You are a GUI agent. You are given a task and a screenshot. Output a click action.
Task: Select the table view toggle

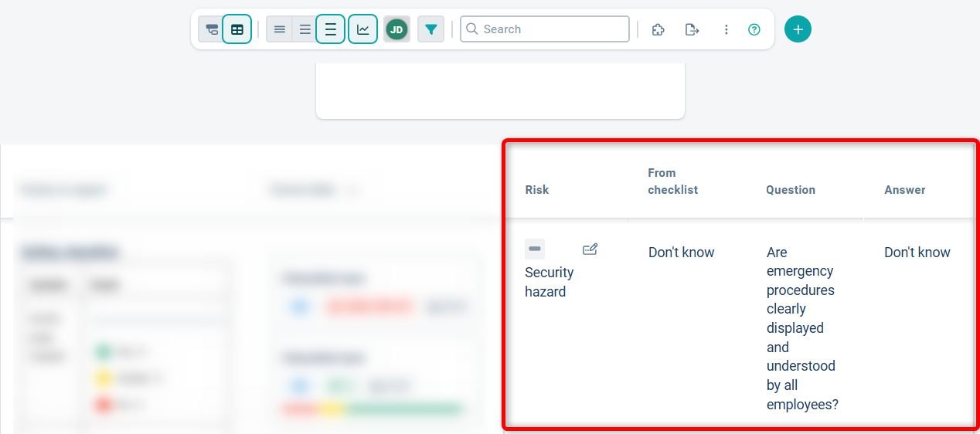click(x=237, y=29)
